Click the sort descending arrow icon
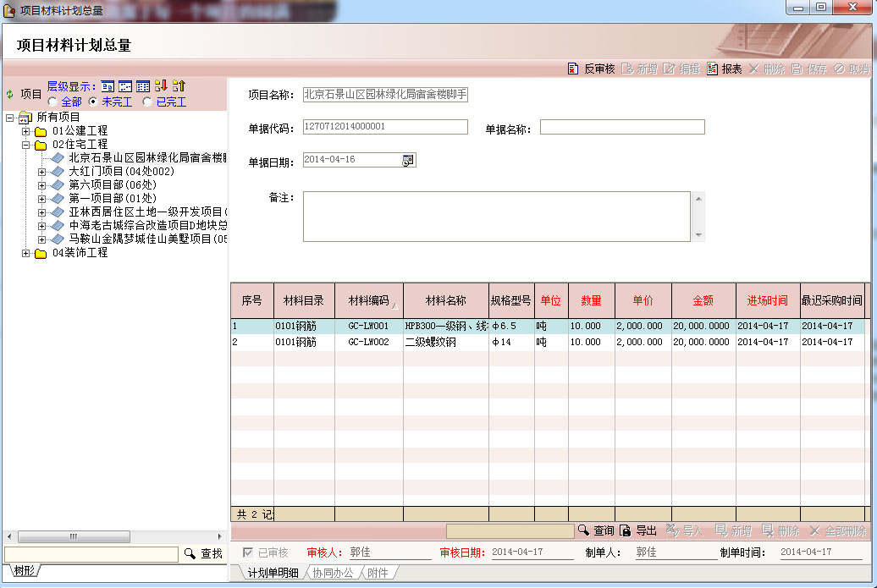The height and width of the screenshot is (588, 877). [x=161, y=85]
